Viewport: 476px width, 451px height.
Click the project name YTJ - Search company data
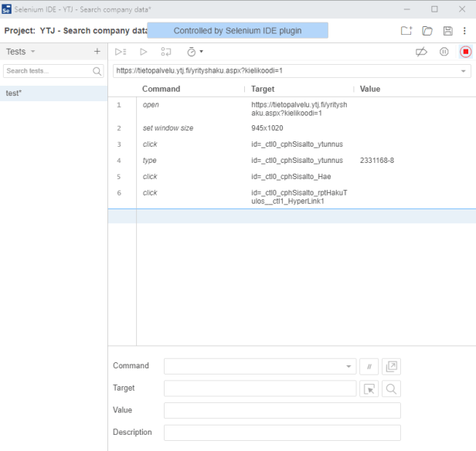pos(93,31)
